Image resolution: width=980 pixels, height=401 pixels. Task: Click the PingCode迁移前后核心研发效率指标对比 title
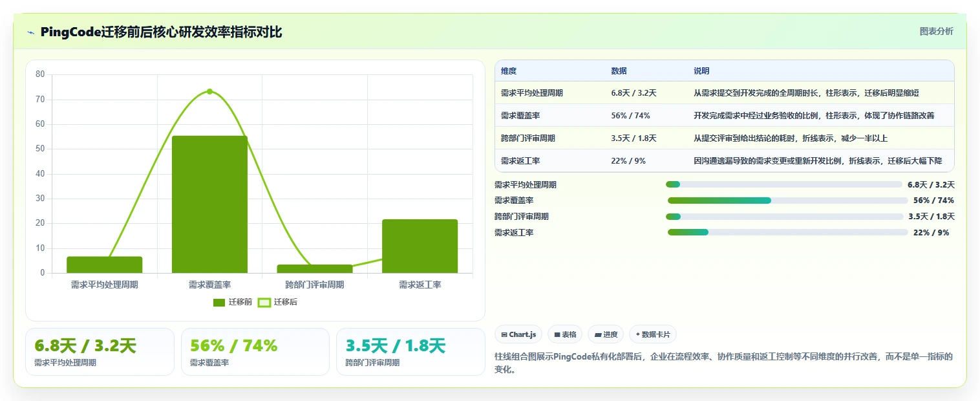[x=161, y=32]
